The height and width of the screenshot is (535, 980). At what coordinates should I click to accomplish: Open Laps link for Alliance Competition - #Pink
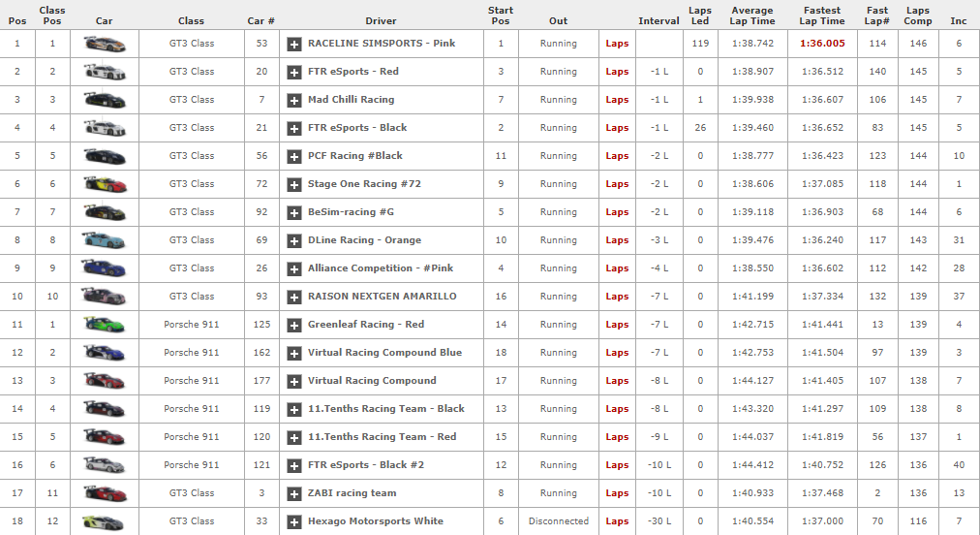tap(617, 268)
